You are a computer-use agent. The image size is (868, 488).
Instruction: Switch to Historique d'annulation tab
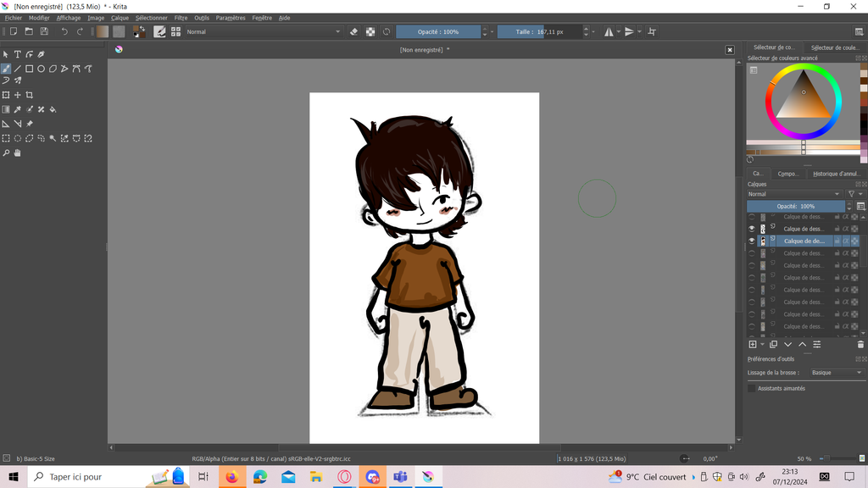837,174
